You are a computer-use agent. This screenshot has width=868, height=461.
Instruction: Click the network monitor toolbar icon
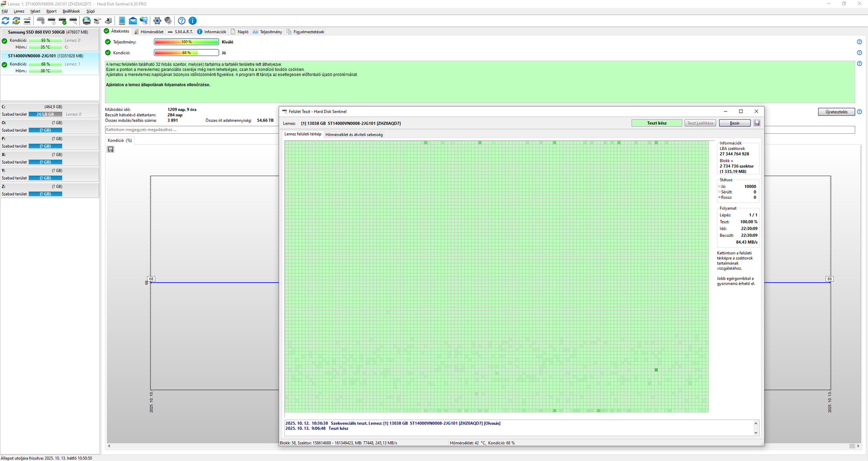pos(144,21)
